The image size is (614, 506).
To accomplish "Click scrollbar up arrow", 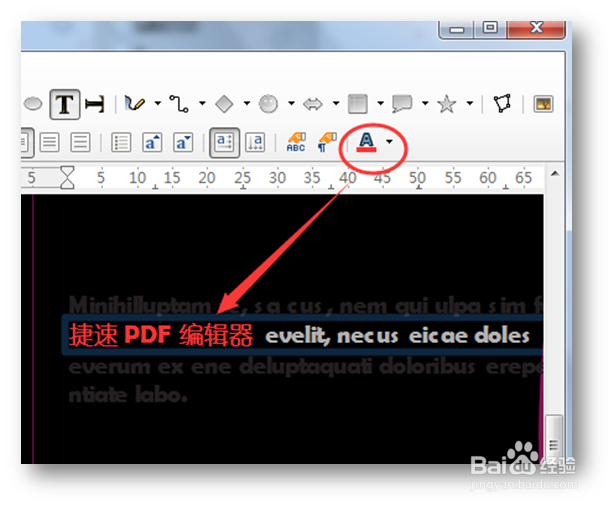I will 555,173.
